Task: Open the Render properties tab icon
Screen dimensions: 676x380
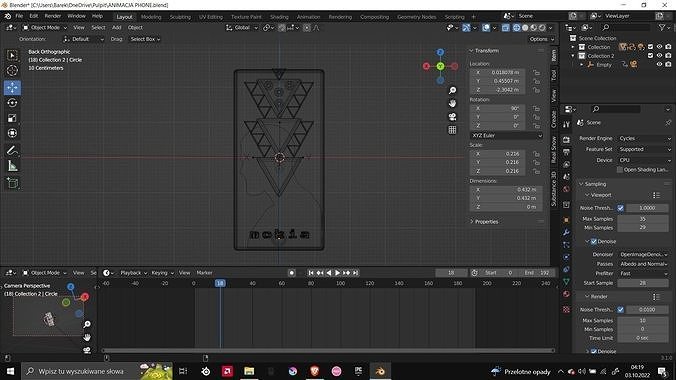Action: (x=566, y=140)
